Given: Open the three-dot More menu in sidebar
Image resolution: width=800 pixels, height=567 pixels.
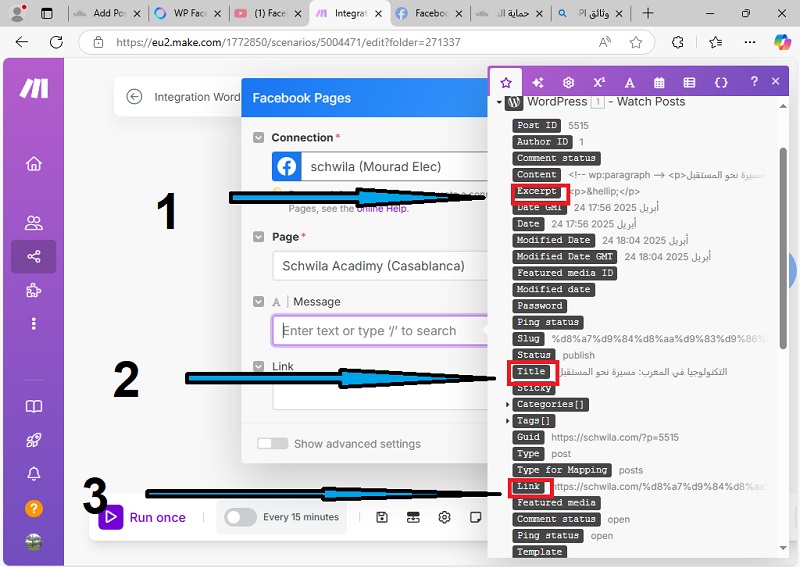Looking at the screenshot, I should tap(34, 324).
